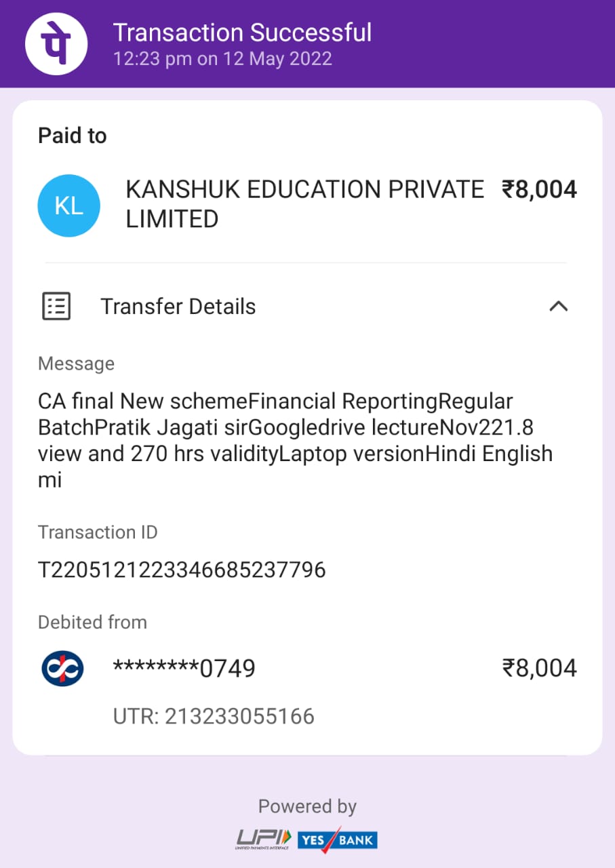This screenshot has height=868, width=615.
Task: Tap the Paid to label
Action: [x=73, y=136]
